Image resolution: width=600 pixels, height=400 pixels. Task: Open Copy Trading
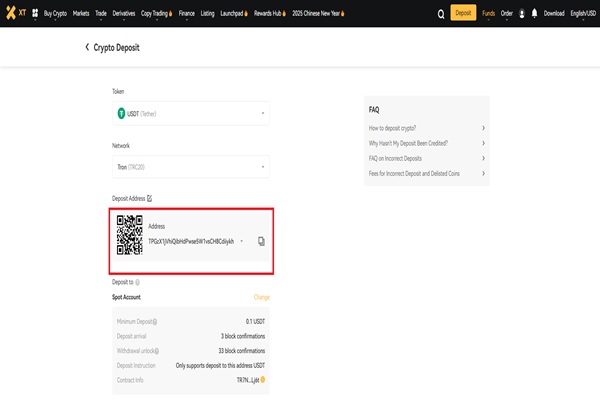click(156, 13)
